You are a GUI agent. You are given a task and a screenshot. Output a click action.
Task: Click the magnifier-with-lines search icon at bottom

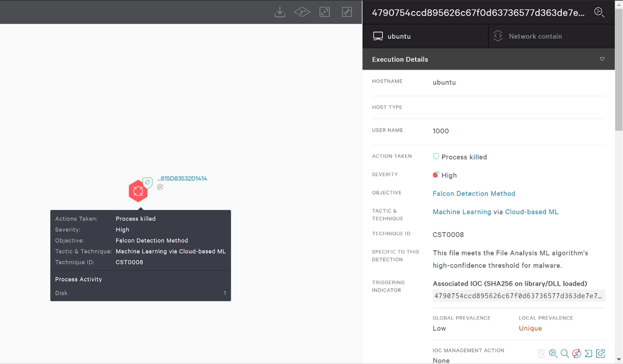(553, 353)
